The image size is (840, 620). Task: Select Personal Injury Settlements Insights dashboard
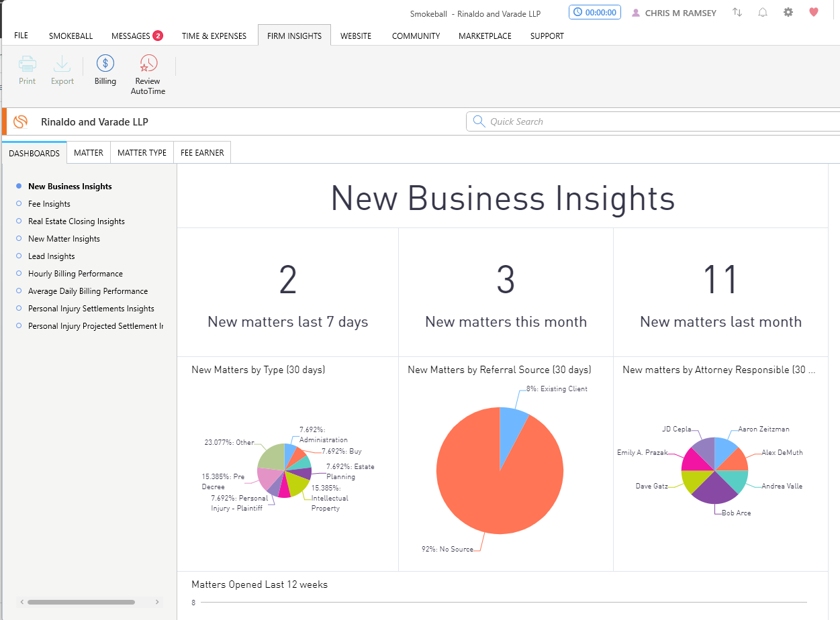click(91, 309)
